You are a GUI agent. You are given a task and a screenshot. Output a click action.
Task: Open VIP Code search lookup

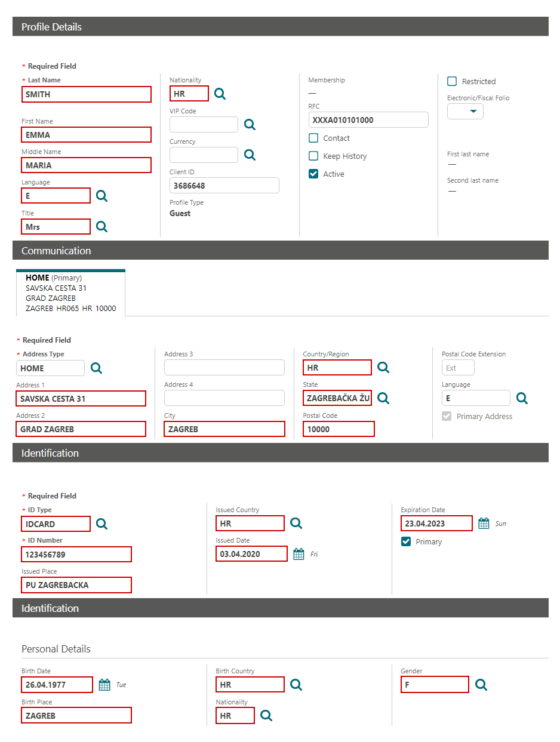(250, 124)
